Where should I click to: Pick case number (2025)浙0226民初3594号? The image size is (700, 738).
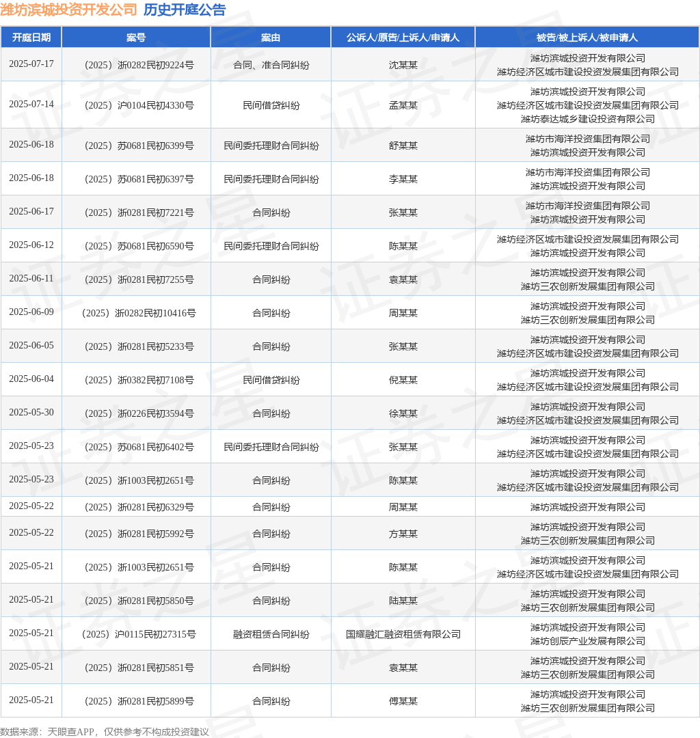[139, 413]
